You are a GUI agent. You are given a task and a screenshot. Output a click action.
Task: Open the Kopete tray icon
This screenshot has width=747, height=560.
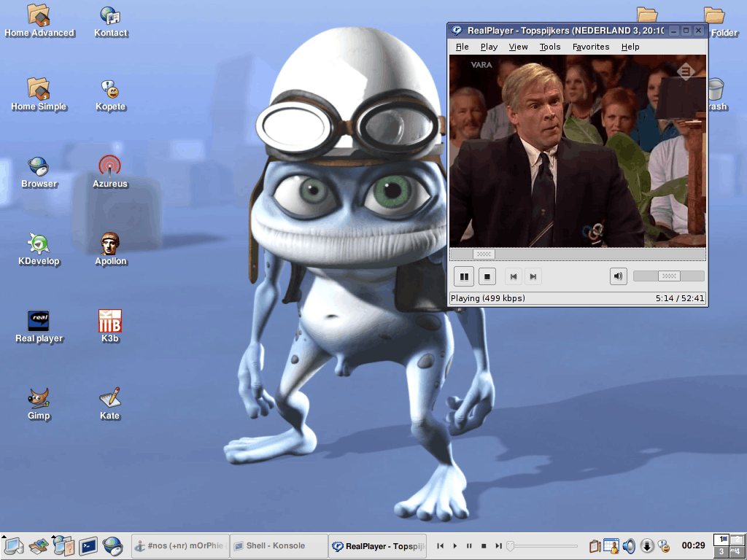coord(664,545)
